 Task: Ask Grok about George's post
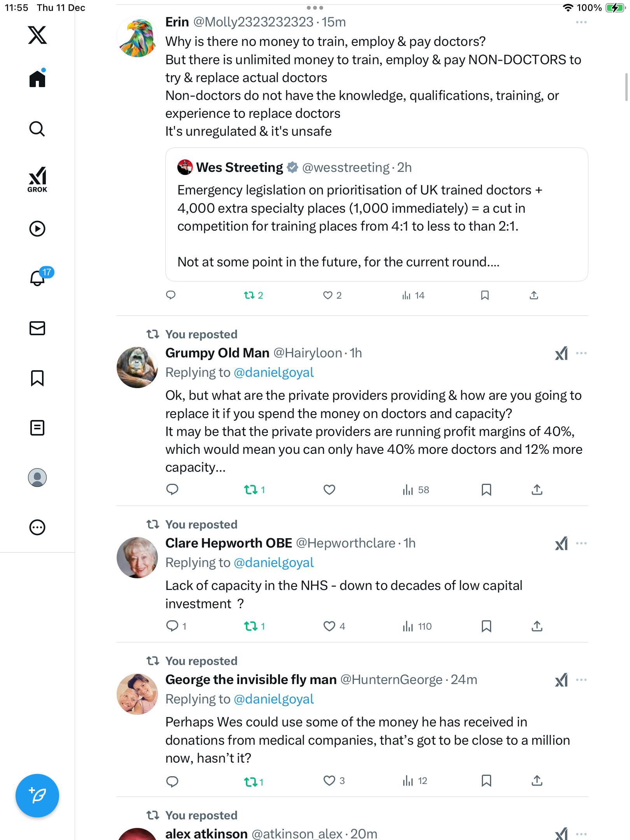[x=561, y=680]
